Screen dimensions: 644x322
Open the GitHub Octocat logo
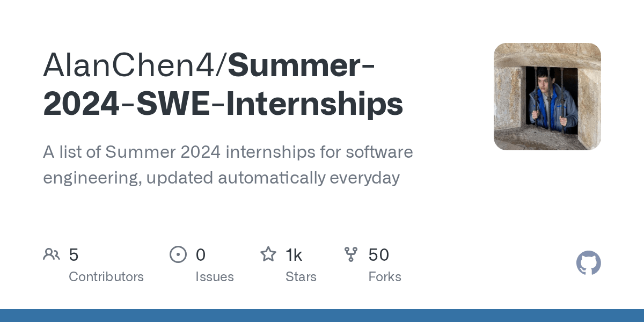click(589, 263)
